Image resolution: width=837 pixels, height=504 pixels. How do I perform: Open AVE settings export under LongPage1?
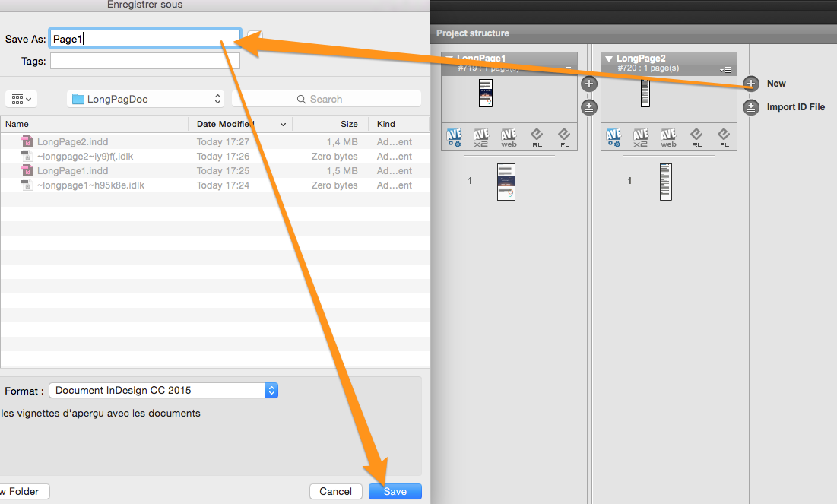454,138
